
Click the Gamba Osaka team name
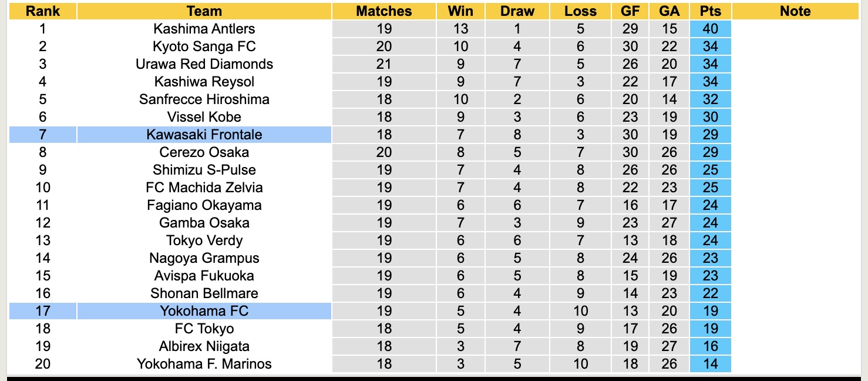pyautogui.click(x=204, y=223)
